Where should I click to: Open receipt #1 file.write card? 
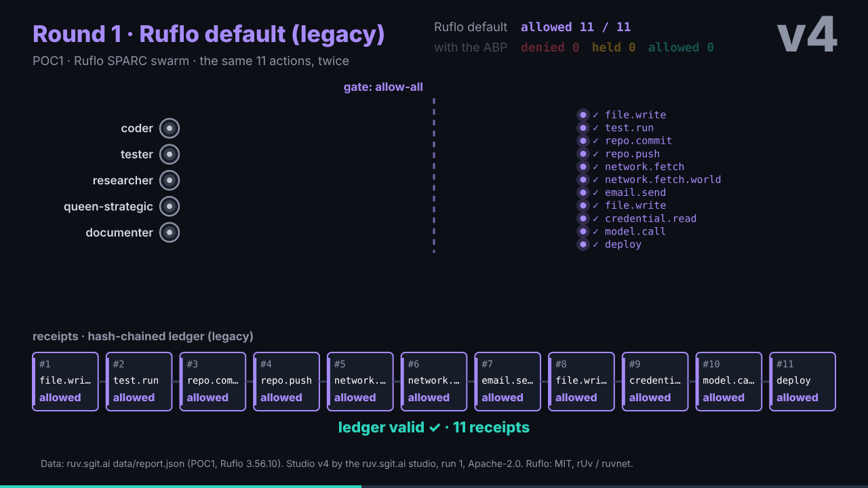65,382
